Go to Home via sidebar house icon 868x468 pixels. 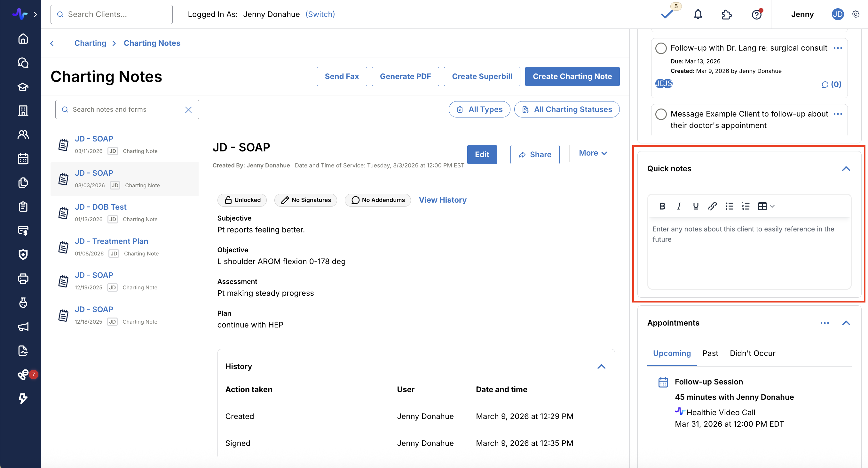(x=23, y=39)
